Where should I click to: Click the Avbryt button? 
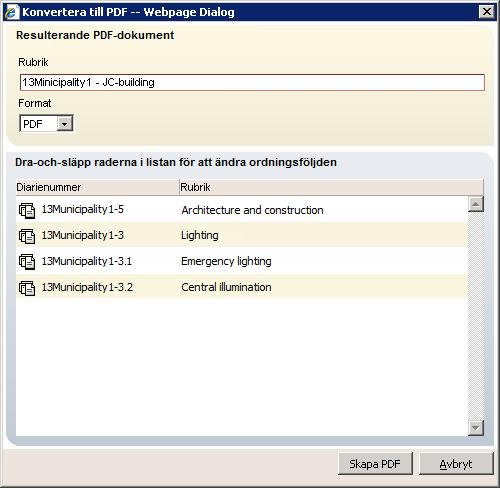coord(456,464)
